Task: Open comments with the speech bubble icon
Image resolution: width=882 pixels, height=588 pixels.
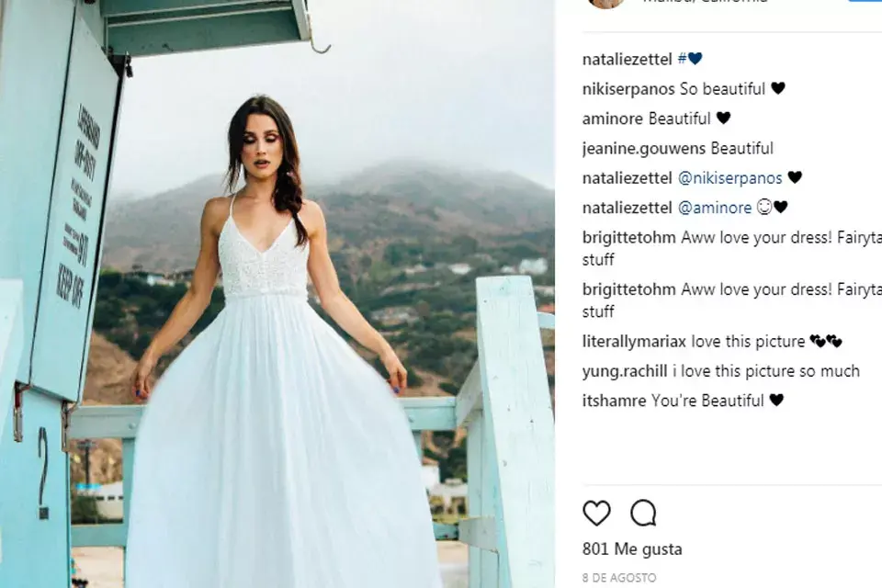Action: pos(643,513)
